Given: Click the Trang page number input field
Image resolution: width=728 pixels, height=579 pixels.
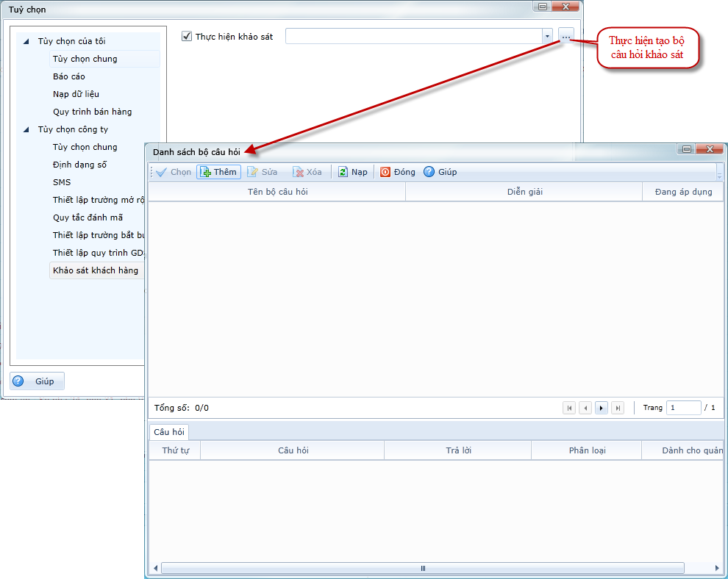Looking at the screenshot, I should [682, 408].
